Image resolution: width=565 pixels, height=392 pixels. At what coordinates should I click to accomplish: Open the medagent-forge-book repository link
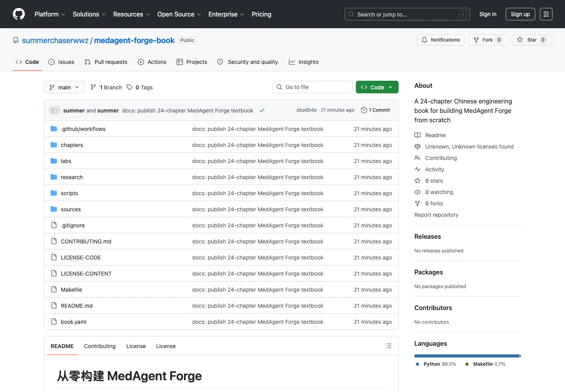click(134, 40)
